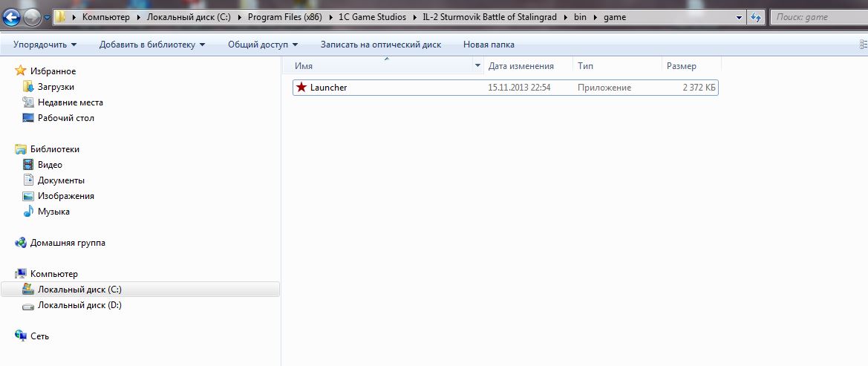Select Компьютер in navigation pane

coord(54,273)
